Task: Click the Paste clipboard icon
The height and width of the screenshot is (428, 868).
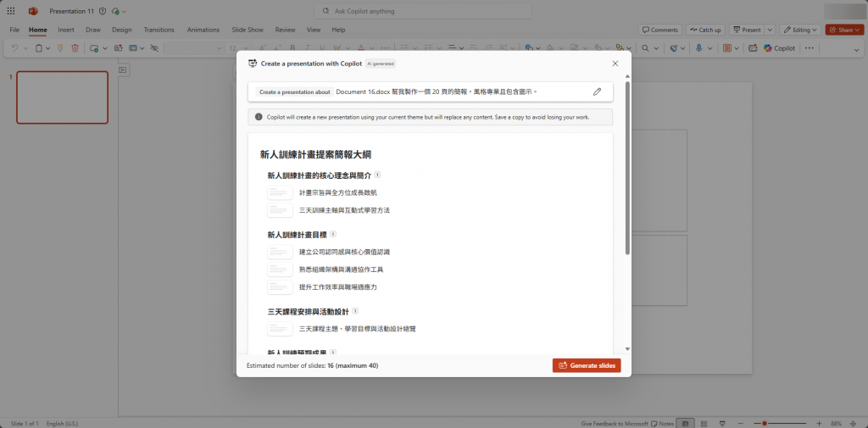Action: tap(39, 48)
